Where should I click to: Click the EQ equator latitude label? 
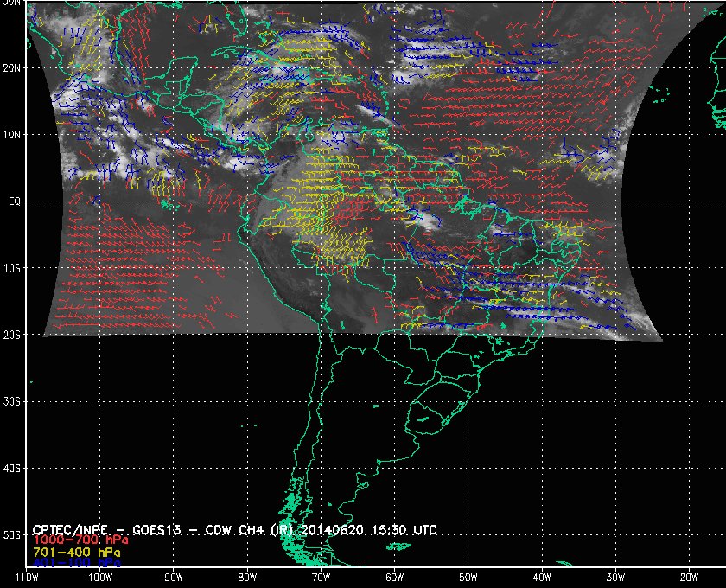click(14, 201)
